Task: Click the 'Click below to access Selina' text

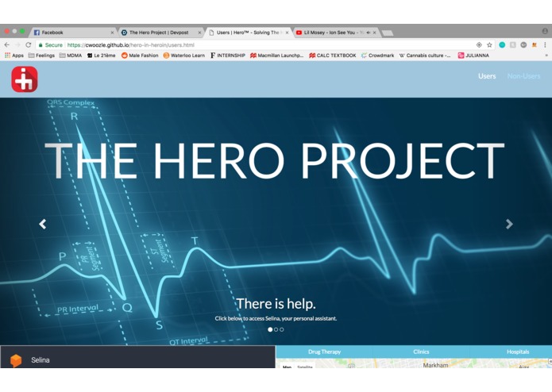Action: coord(276,318)
